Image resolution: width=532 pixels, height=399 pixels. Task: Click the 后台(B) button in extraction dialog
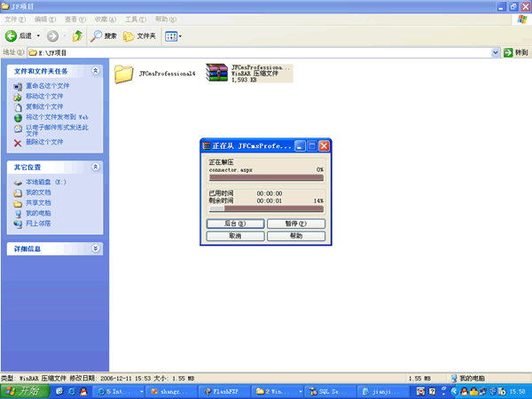point(235,223)
